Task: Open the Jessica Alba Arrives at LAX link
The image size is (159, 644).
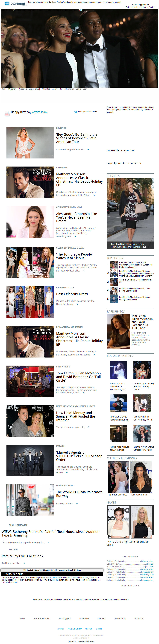Action: pos(120,448)
